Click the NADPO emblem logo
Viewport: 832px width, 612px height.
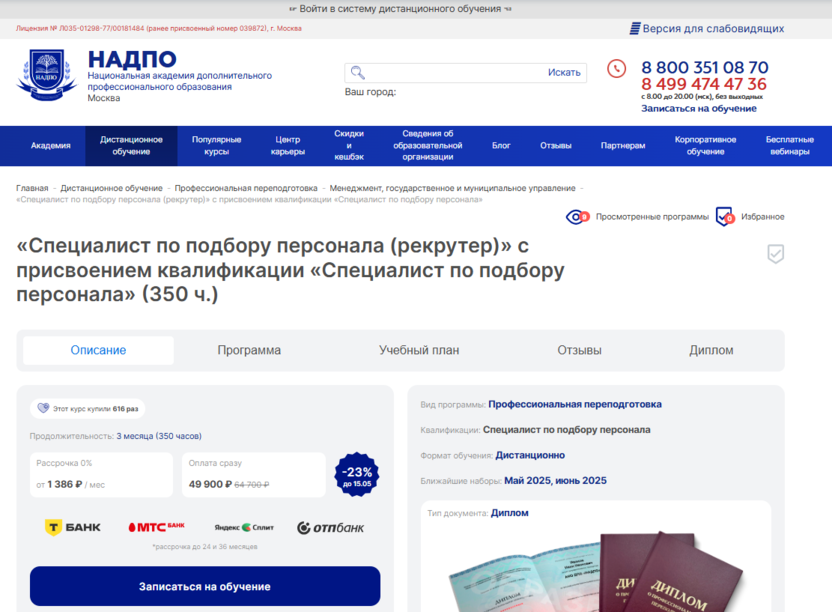pyautogui.click(x=47, y=75)
